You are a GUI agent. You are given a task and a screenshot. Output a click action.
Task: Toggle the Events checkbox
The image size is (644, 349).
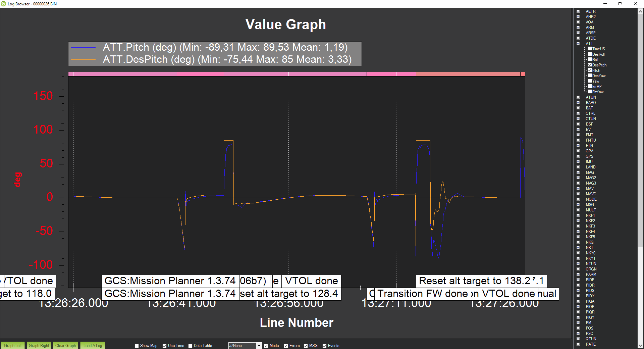[324, 346]
